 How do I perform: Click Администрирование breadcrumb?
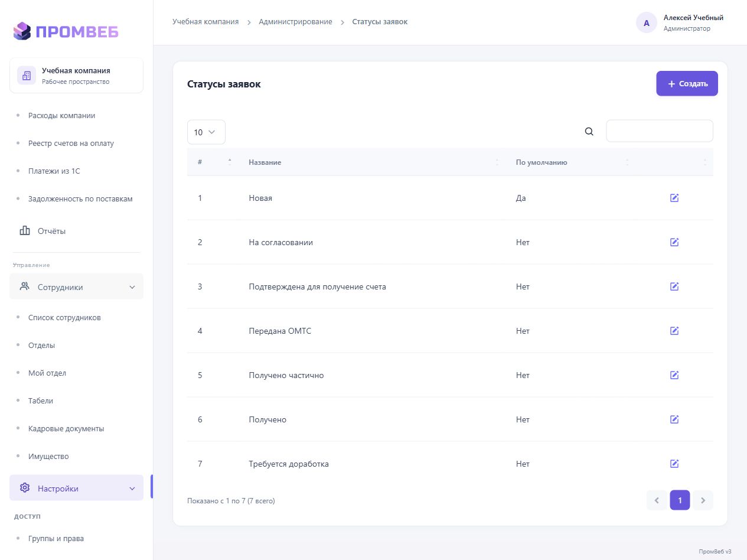click(295, 22)
